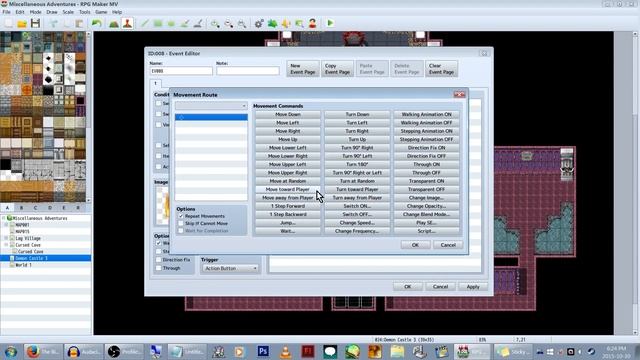The height and width of the screenshot is (360, 640).
Task: Click the Turn 180° command button
Action: tap(357, 164)
